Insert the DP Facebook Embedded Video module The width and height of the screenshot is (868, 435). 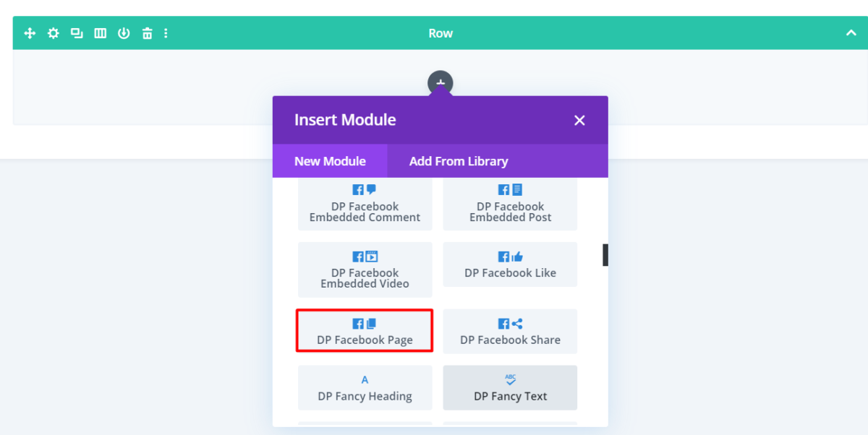pyautogui.click(x=365, y=270)
